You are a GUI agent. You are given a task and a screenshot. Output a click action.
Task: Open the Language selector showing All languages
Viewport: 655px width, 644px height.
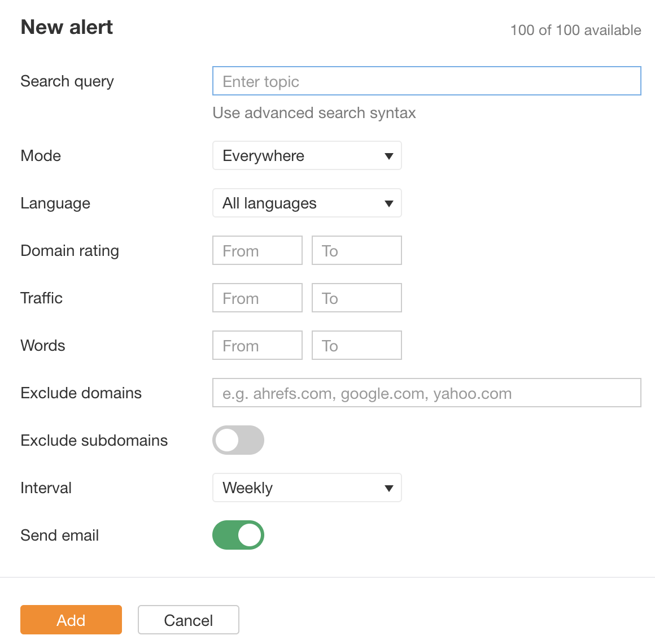click(x=307, y=203)
